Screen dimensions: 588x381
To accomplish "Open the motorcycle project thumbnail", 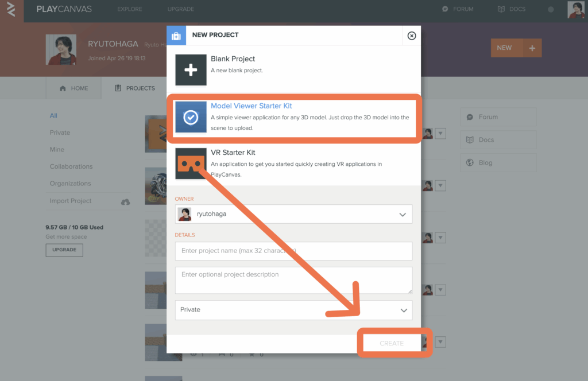I will (x=156, y=186).
